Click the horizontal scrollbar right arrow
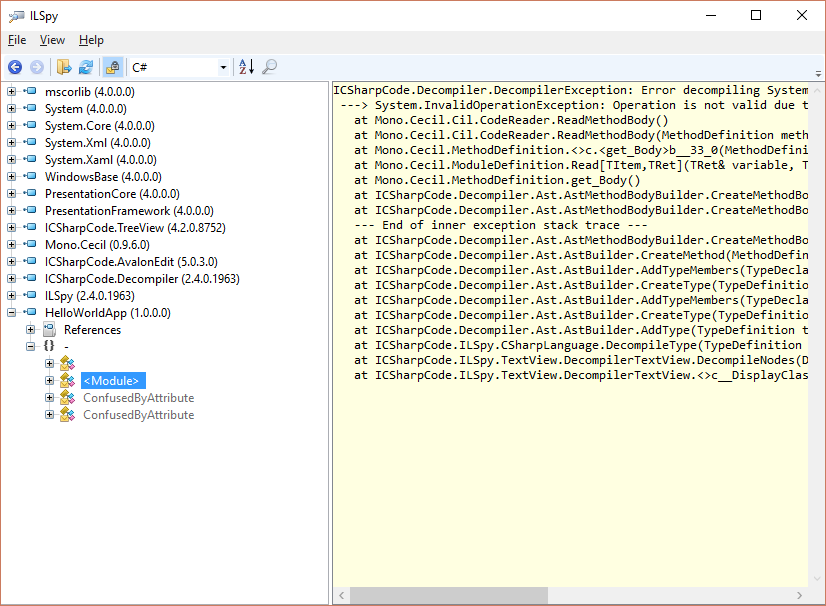The width and height of the screenshot is (826, 606). 799,595
